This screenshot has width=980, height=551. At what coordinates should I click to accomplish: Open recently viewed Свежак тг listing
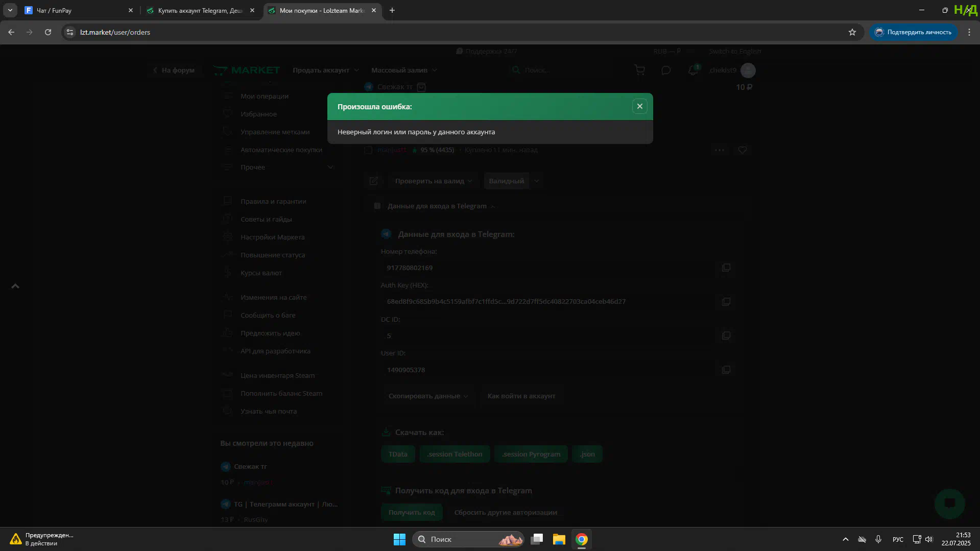click(250, 466)
